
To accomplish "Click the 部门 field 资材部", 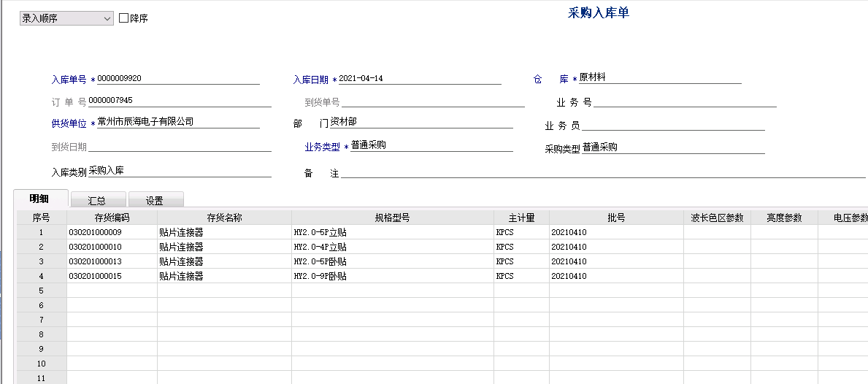I will (x=421, y=123).
